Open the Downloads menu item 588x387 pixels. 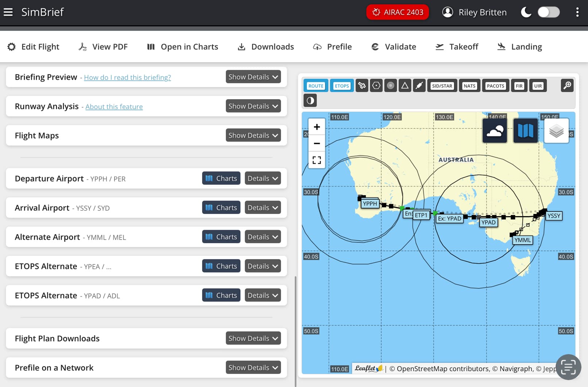(266, 47)
